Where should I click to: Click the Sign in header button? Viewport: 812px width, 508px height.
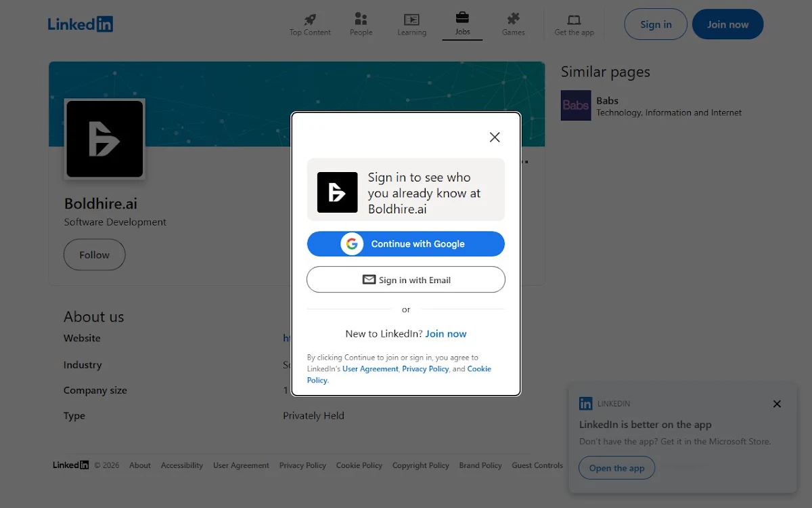click(656, 24)
